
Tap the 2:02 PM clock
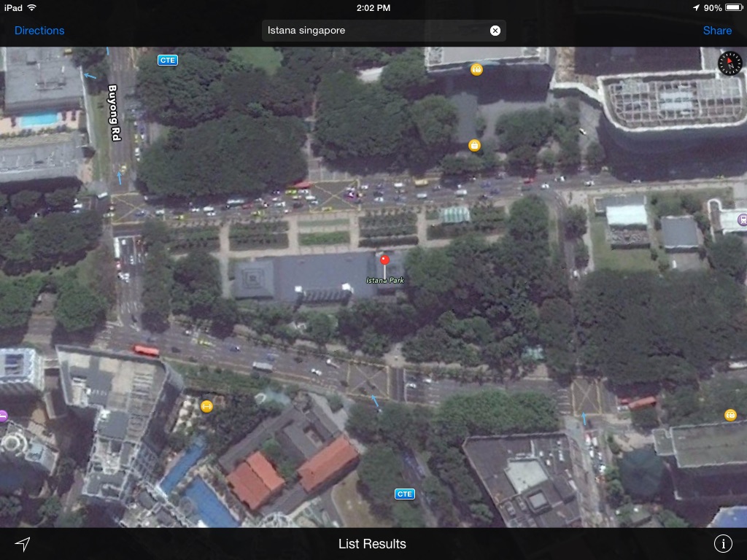373,7
